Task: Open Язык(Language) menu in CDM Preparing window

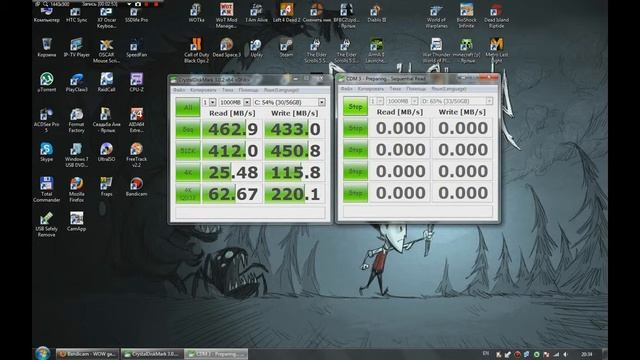Action: (449, 89)
